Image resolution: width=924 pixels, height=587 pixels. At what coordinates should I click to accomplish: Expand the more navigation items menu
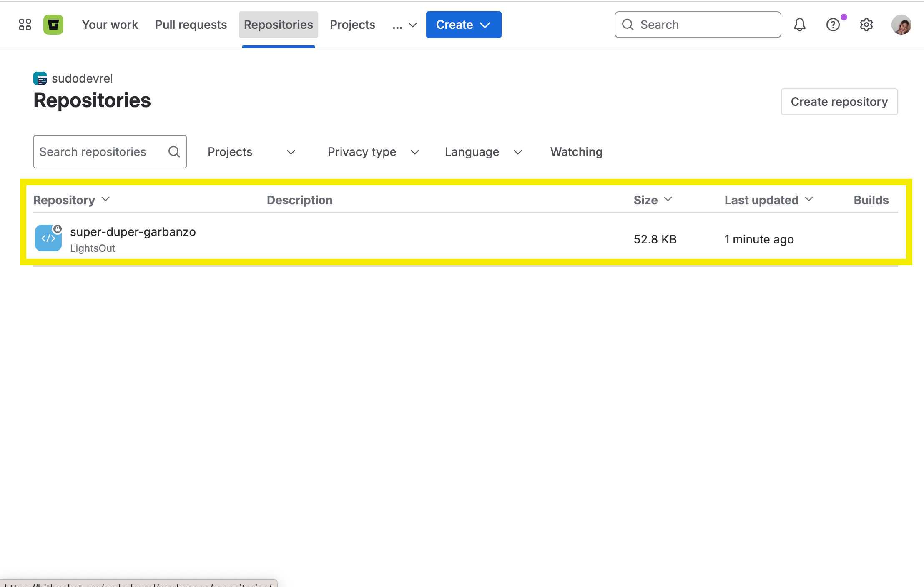tap(404, 25)
